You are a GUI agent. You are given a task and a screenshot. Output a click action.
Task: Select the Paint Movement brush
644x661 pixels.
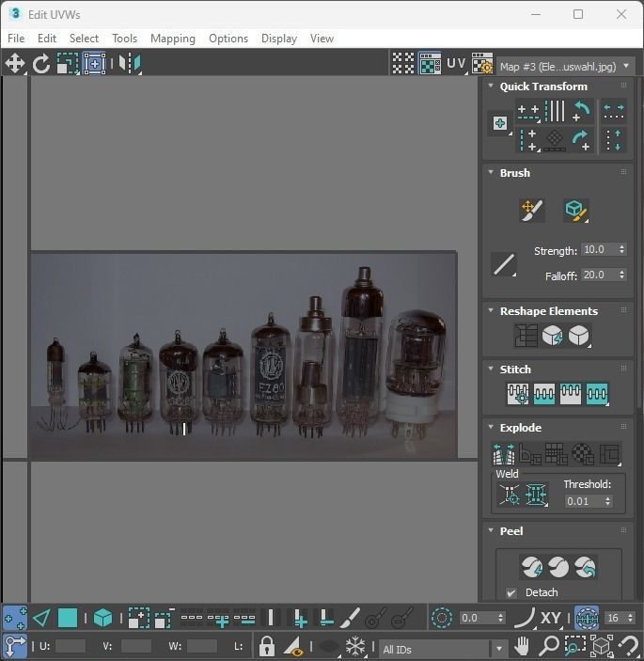tap(532, 210)
